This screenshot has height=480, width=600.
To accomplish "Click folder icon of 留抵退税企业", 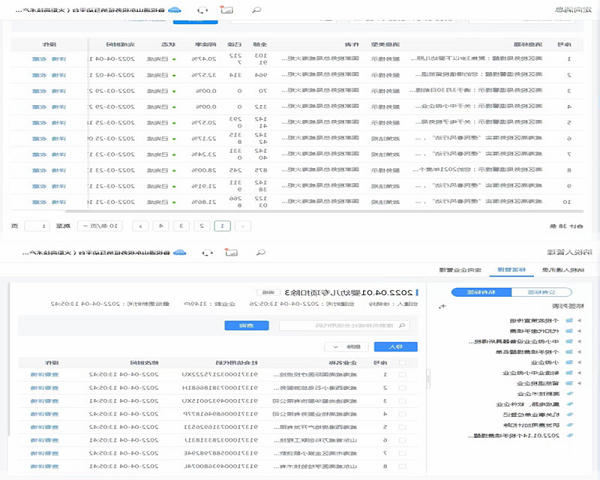I will click(x=569, y=383).
